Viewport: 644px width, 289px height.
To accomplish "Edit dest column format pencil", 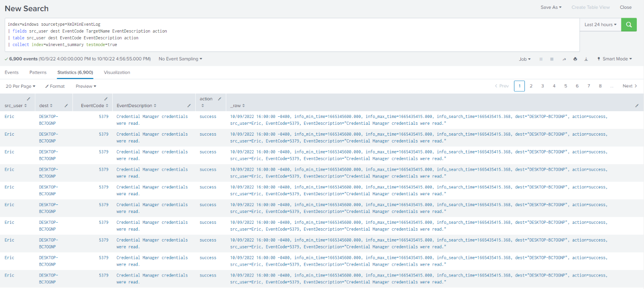I will coord(66,106).
